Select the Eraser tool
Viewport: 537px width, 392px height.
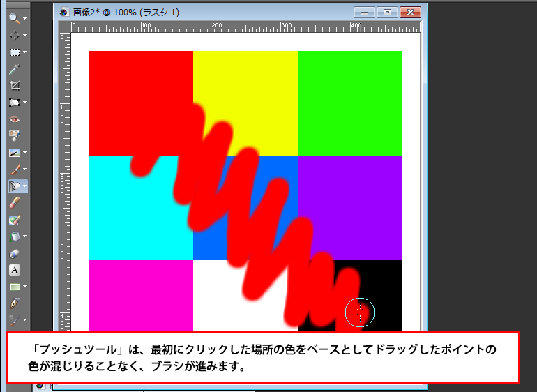point(15,203)
